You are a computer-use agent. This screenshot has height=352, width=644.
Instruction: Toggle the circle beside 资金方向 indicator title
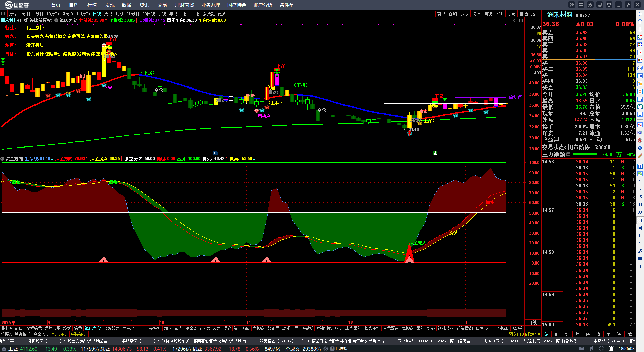pos(3,159)
